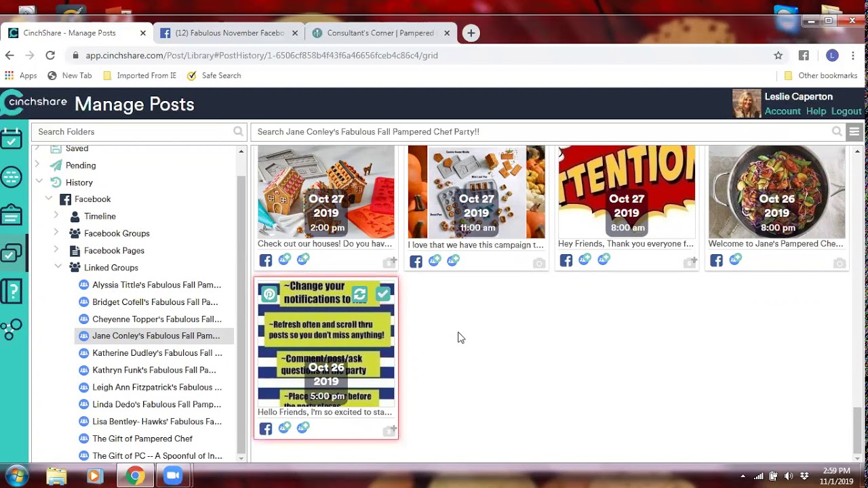Select Alyssia Tittle's Fabulous Fall group
This screenshot has height=488, width=868.
[x=157, y=285]
